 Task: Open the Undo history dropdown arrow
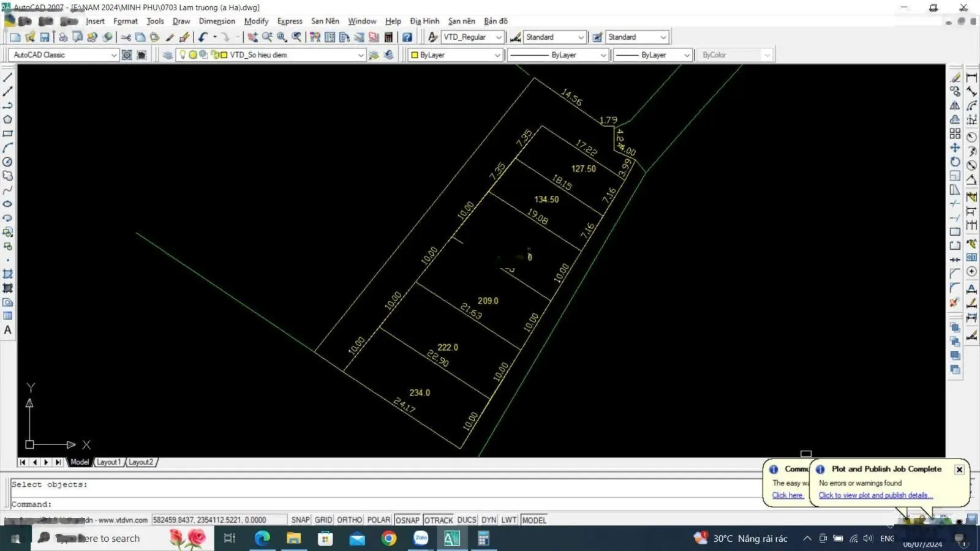[x=215, y=37]
